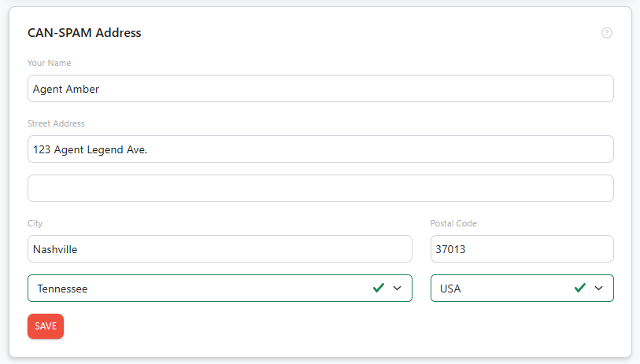The image size is (640, 364).
Task: Click the 123 Agent Legend Ave. street field
Action: tap(320, 149)
